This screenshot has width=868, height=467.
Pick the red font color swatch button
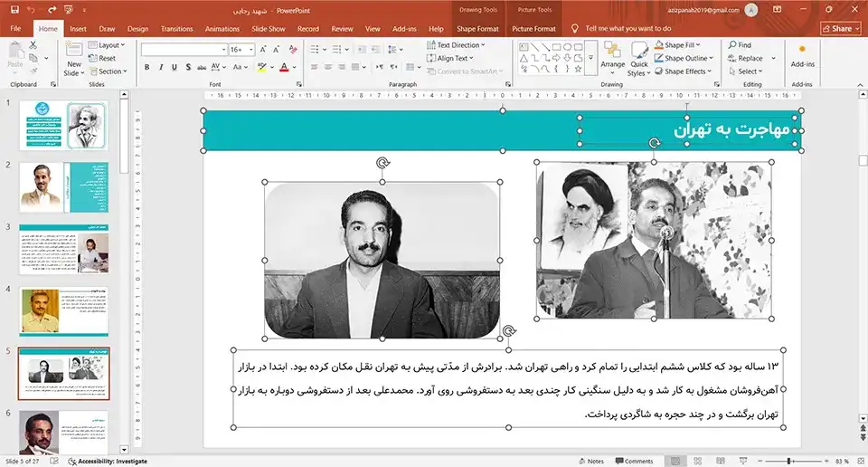(284, 67)
